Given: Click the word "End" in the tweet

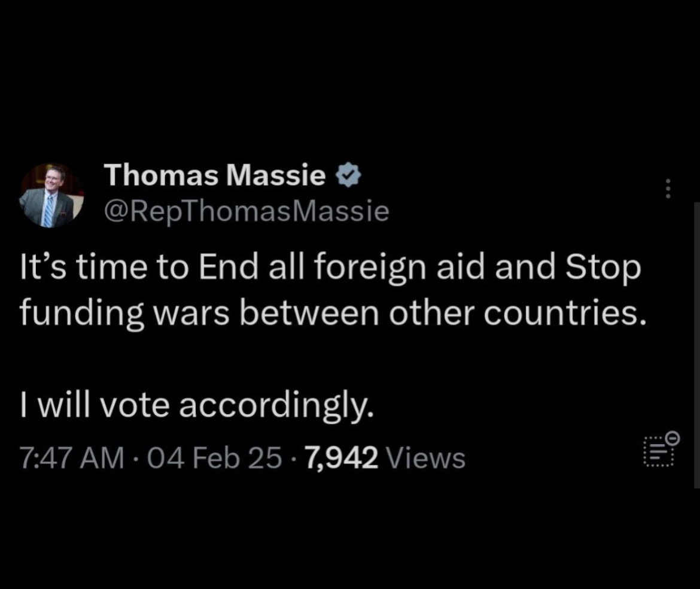Looking at the screenshot, I should (229, 266).
